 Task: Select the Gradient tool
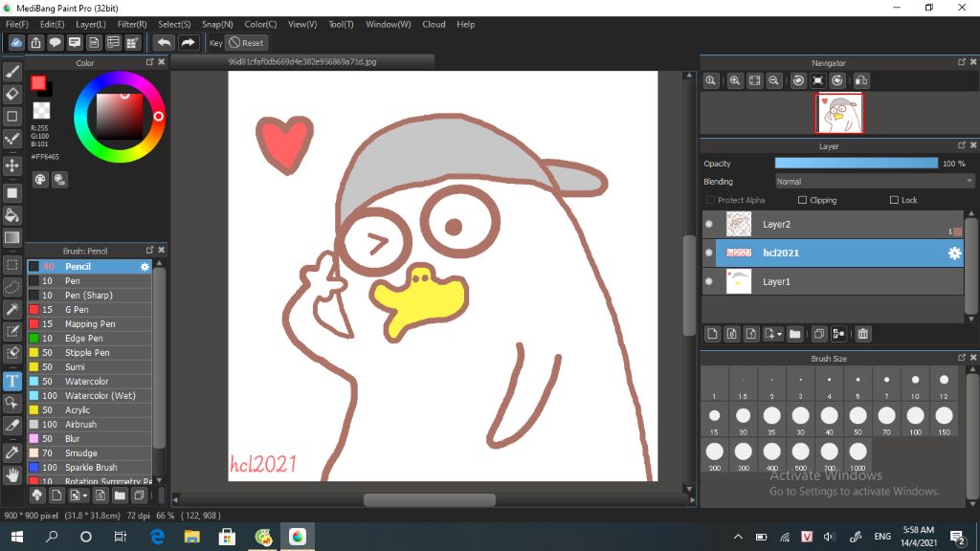tap(11, 237)
